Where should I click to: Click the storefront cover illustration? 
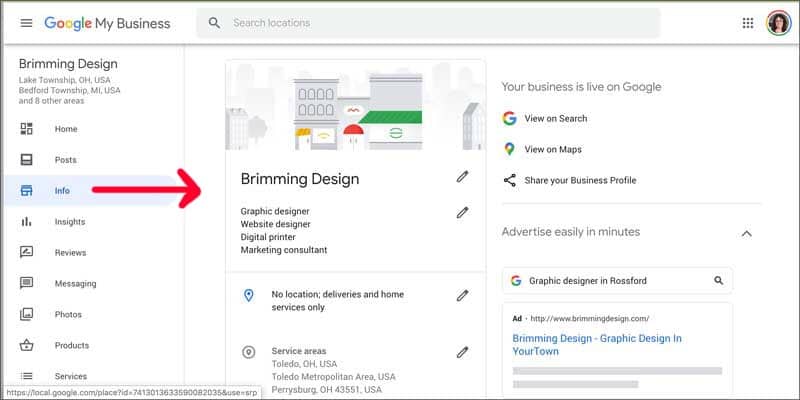tap(356, 105)
